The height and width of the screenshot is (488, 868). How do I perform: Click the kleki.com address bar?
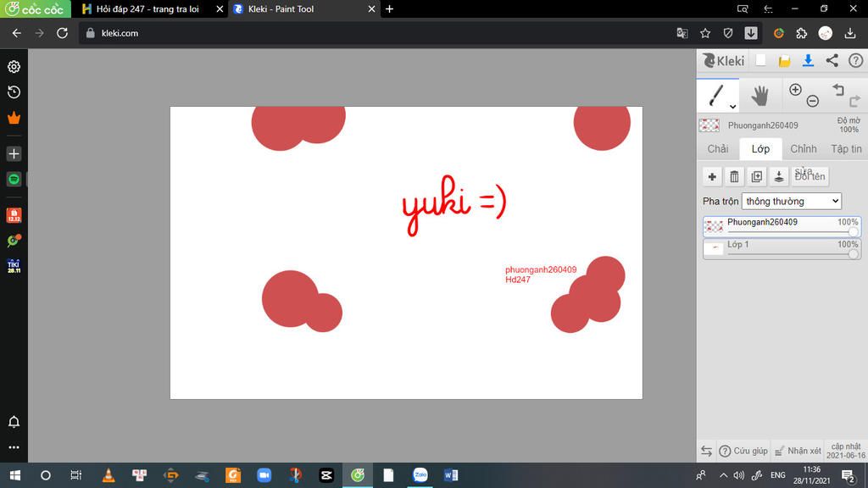point(376,33)
